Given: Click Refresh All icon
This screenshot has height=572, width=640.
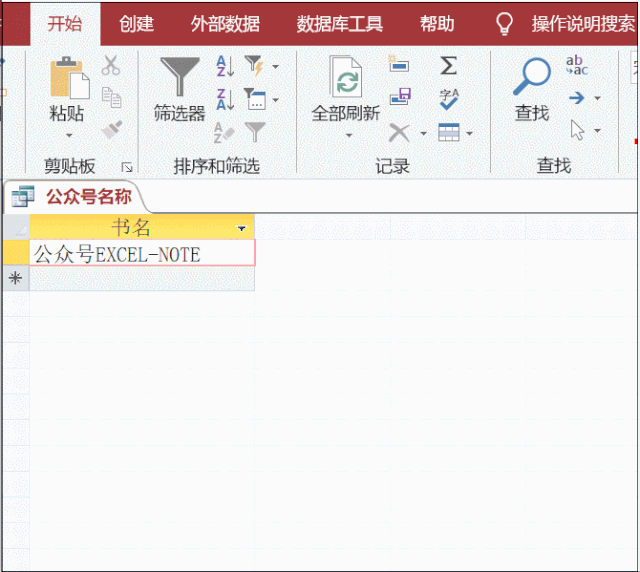Looking at the screenshot, I should point(345,77).
